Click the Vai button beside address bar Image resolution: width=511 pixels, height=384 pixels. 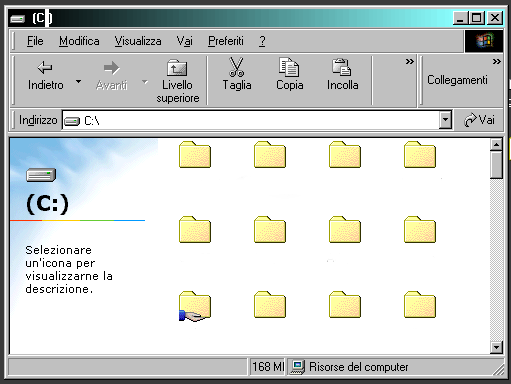pos(479,120)
